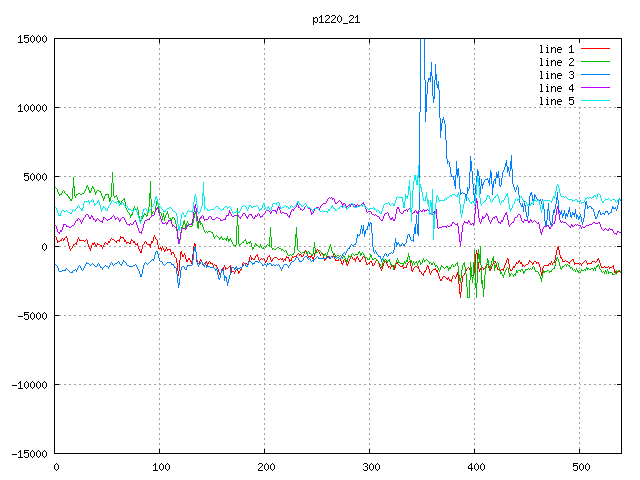Click the 500 x-axis tick label
Image resolution: width=640 pixels, height=480 pixels.
(x=580, y=467)
